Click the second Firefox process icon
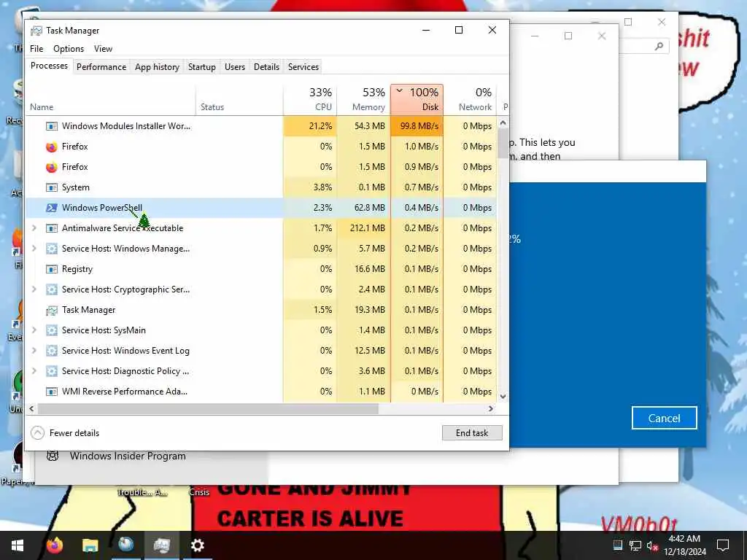The height and width of the screenshot is (560, 747). click(x=52, y=167)
